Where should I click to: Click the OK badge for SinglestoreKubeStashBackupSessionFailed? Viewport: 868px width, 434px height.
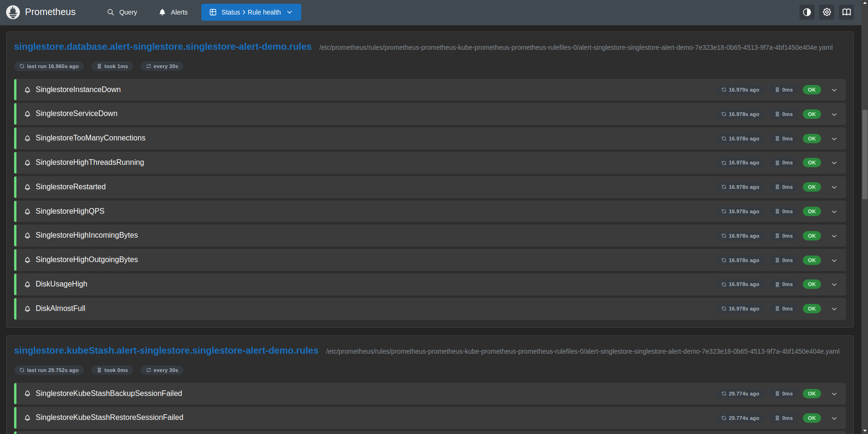(812, 394)
